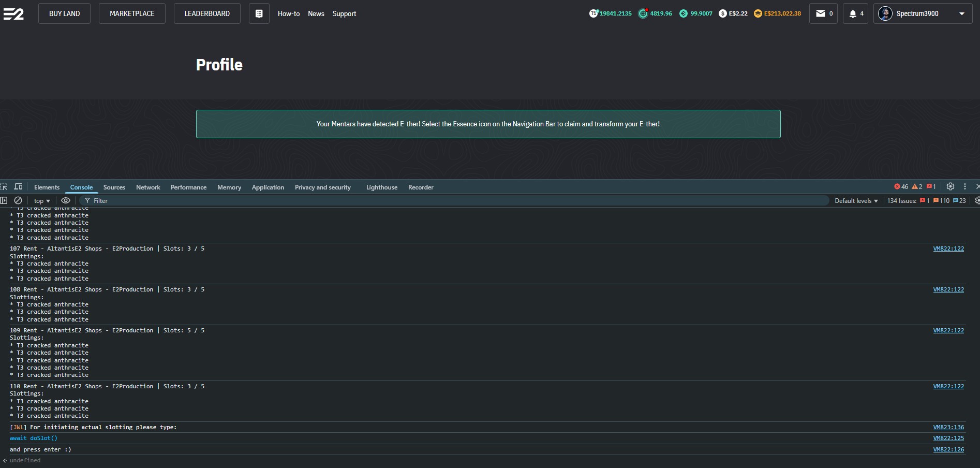
Task: Open the mail inbox envelope icon
Action: pyautogui.click(x=821, y=13)
